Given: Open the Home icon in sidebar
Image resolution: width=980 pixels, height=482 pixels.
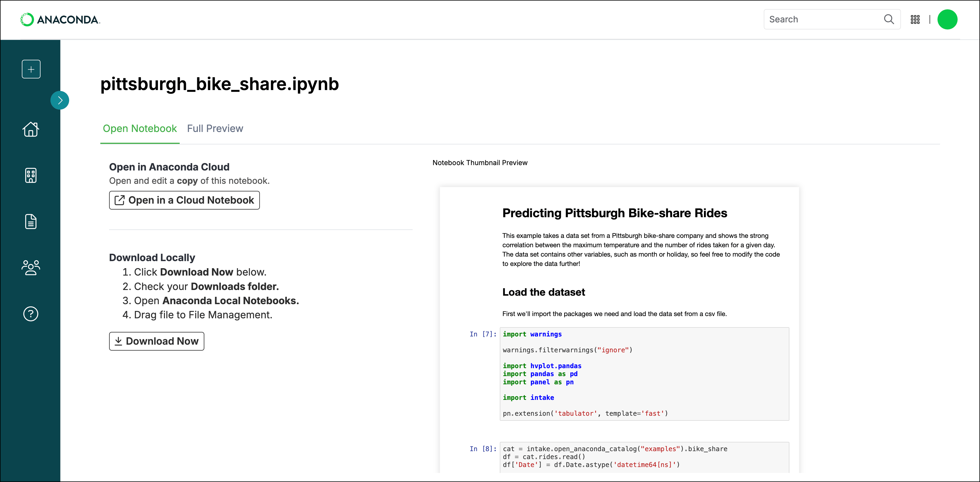Looking at the screenshot, I should 31,129.
